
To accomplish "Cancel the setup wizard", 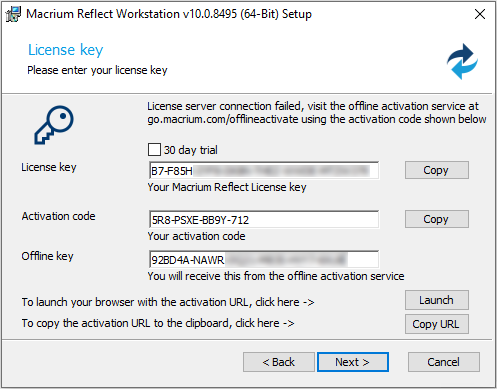I will (444, 362).
